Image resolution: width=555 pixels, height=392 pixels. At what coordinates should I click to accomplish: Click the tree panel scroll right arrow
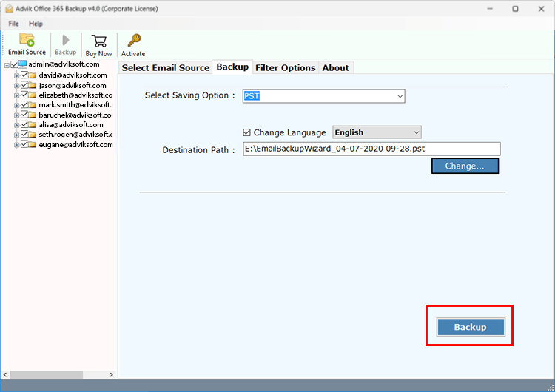(x=111, y=375)
